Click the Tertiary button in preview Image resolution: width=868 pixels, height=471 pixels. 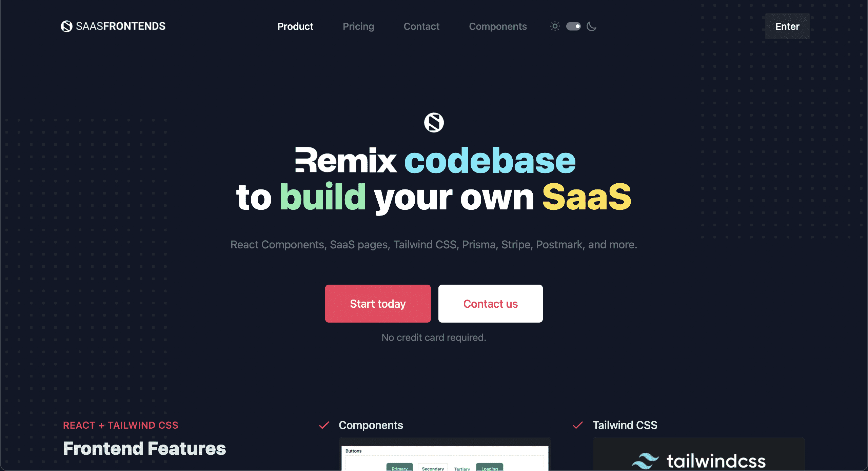pos(462,468)
